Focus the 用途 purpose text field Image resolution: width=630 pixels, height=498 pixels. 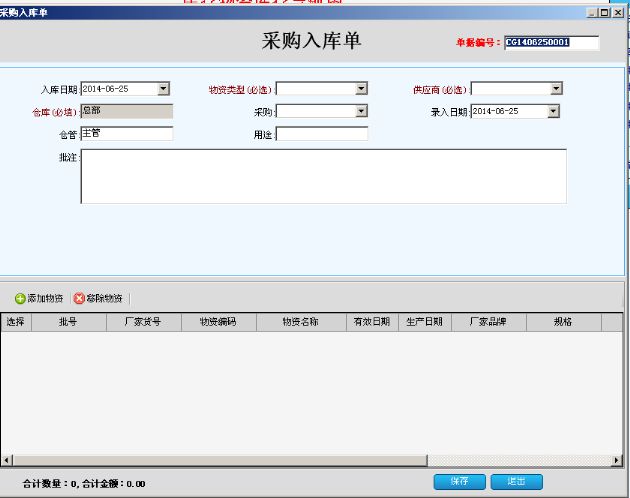coord(321,133)
